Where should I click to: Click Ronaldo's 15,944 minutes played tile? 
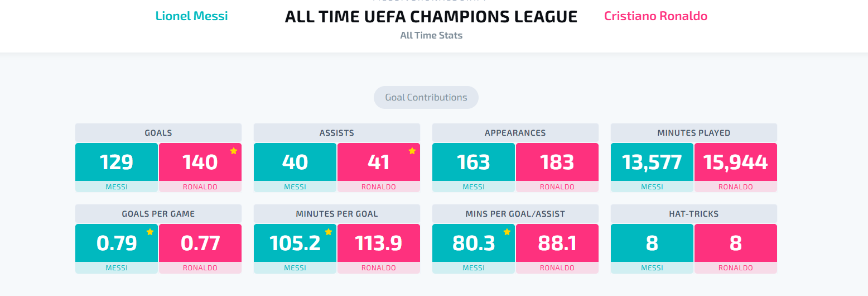click(x=736, y=162)
